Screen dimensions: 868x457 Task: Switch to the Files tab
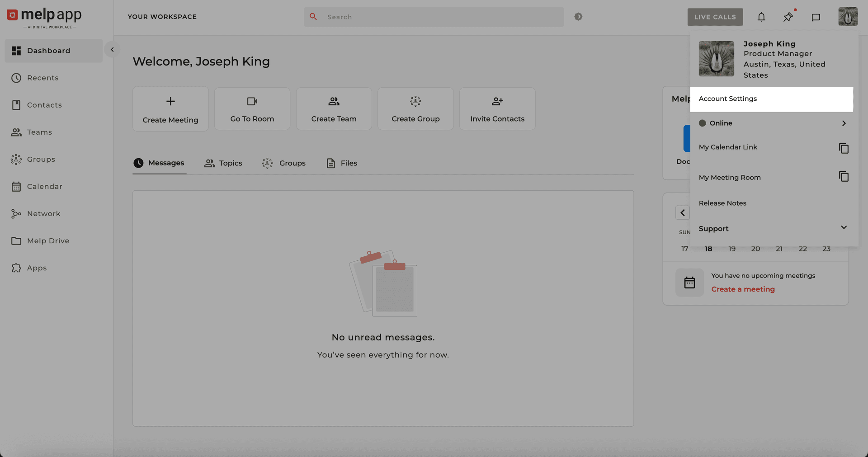[x=342, y=163]
